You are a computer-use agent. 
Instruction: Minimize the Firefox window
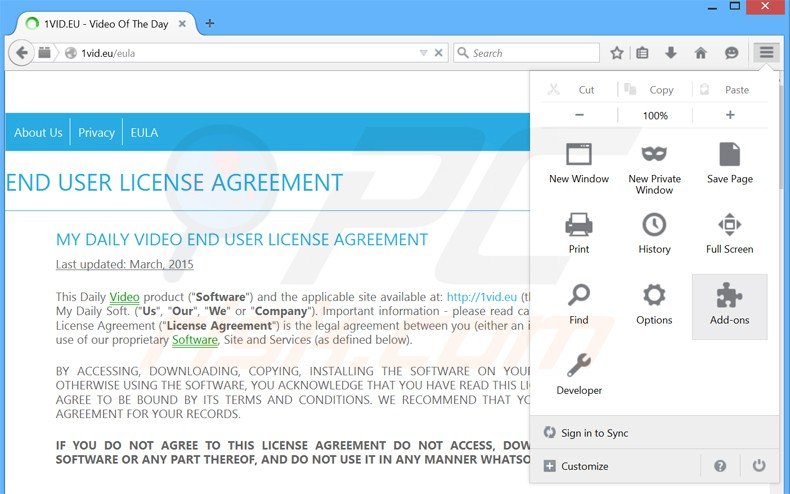[x=712, y=7]
